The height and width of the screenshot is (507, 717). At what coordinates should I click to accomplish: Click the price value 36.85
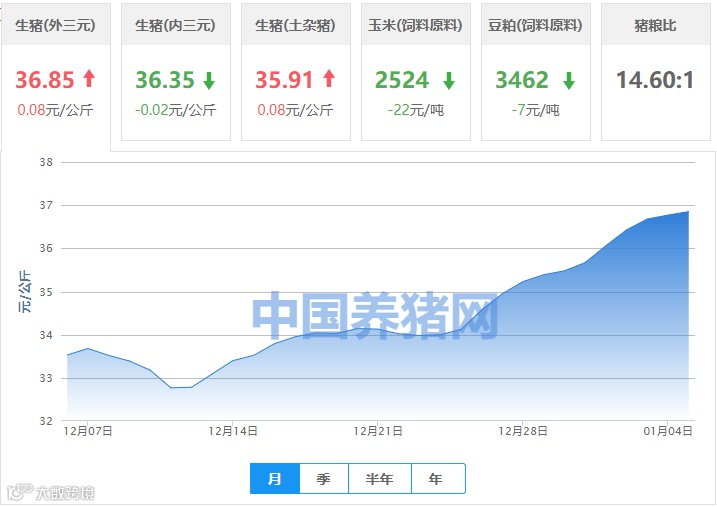coord(45,80)
